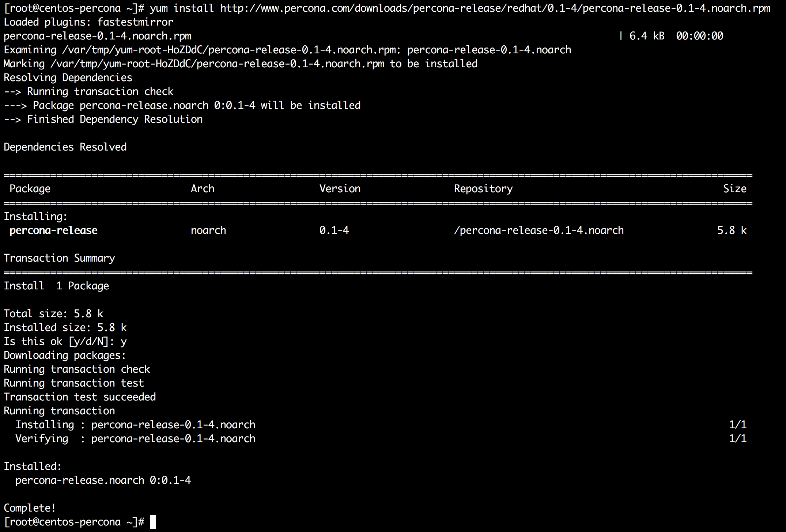The height and width of the screenshot is (532, 786).
Task: Click the 'Complete!' message
Action: point(30,508)
